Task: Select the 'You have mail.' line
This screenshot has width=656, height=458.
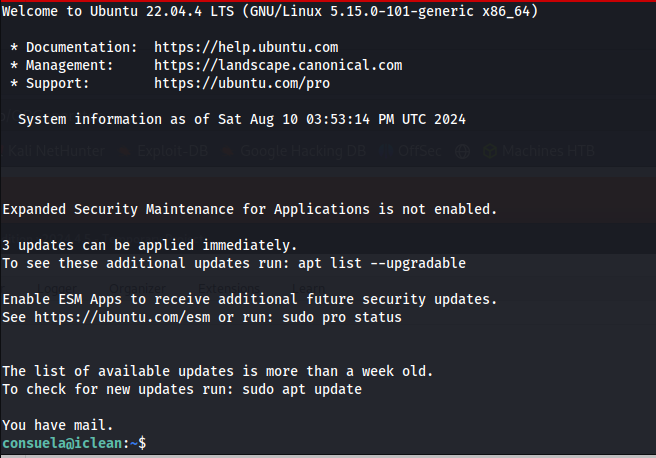Action: tap(58, 425)
